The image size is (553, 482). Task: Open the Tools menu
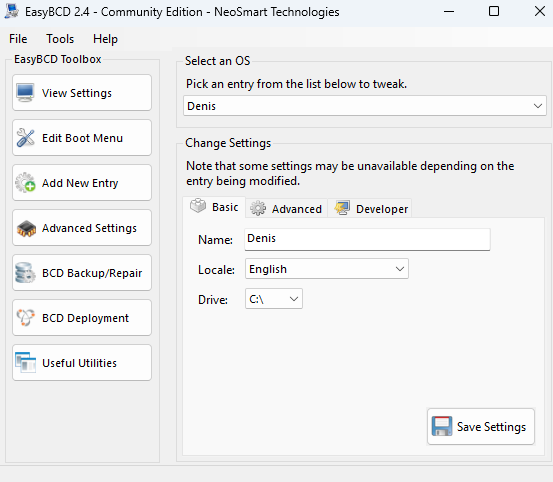[60, 39]
